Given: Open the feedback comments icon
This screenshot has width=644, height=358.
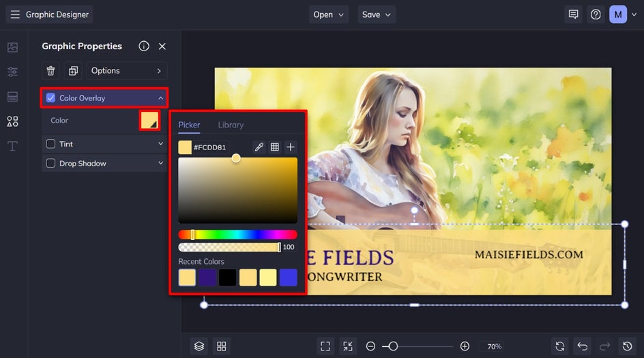Looking at the screenshot, I should tap(573, 15).
